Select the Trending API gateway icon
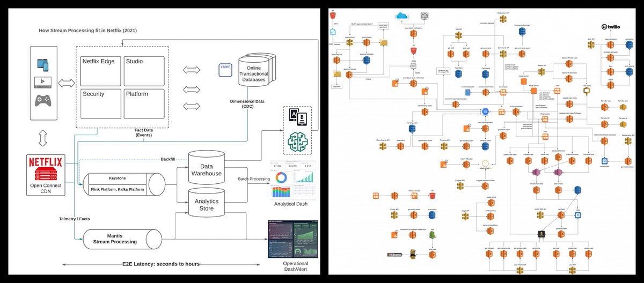Viewport: 644px width, 283px height. tap(444, 146)
